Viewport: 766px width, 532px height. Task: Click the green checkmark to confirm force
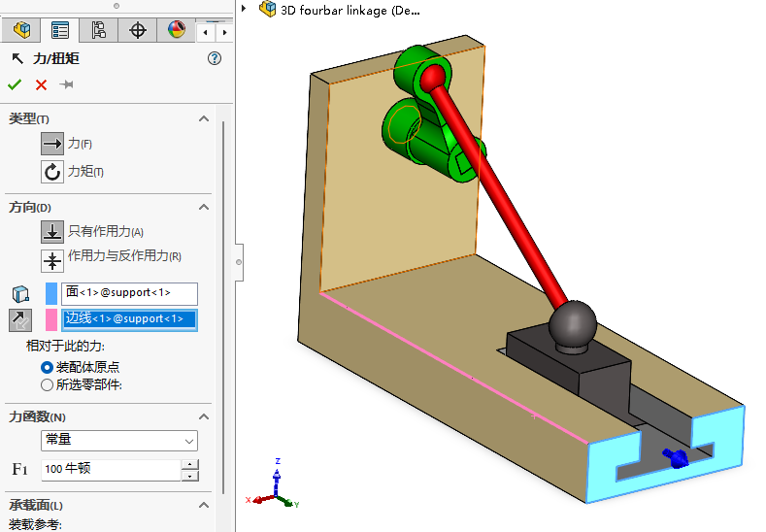15,85
